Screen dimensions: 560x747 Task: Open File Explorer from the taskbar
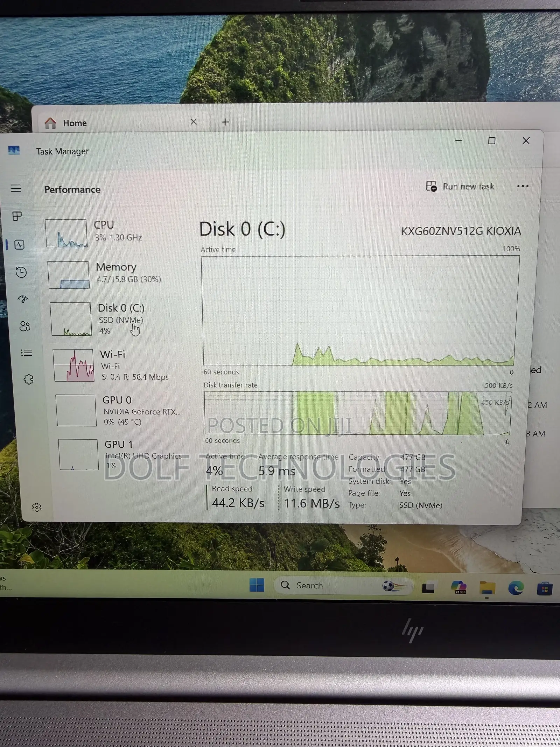point(487,587)
